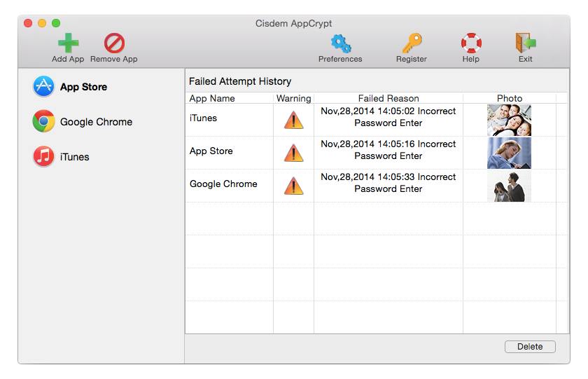This screenshot has width=588, height=379.
Task: Click the Cisdem AppCrypt window title
Action: 293,24
